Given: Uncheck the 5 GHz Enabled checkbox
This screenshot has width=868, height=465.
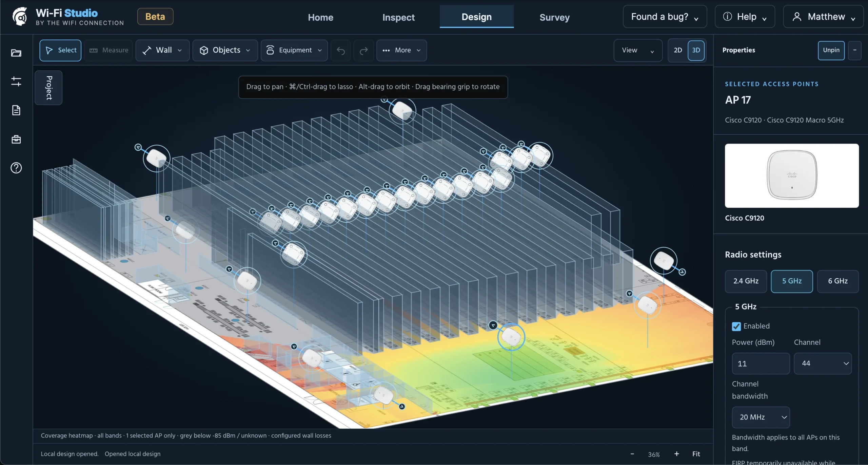Looking at the screenshot, I should tap(736, 326).
